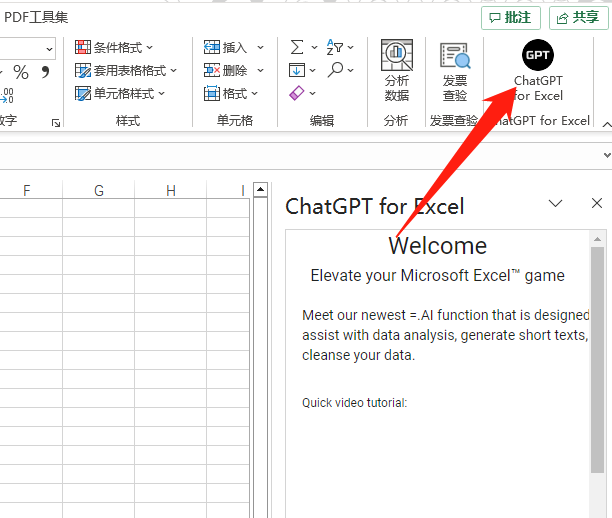
Task: Click the Welcome heading text
Action: pos(438,246)
